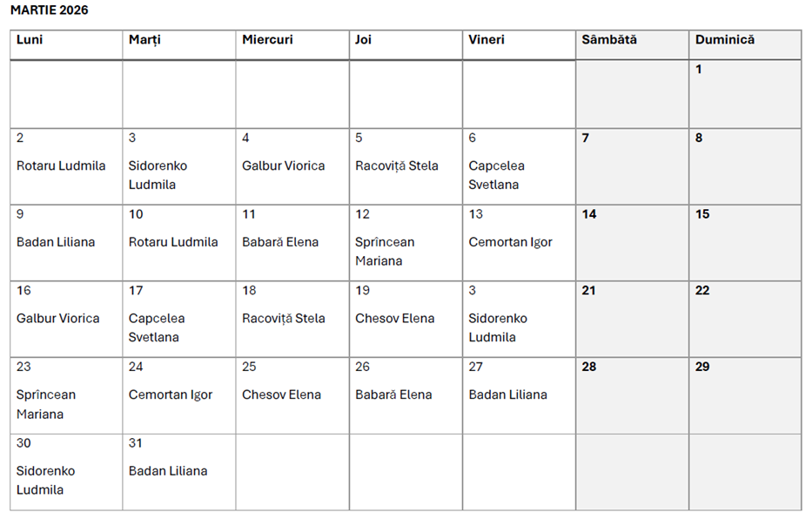812x519 pixels.
Task: Click the MARTIE 2026 title
Action: [x=50, y=10]
